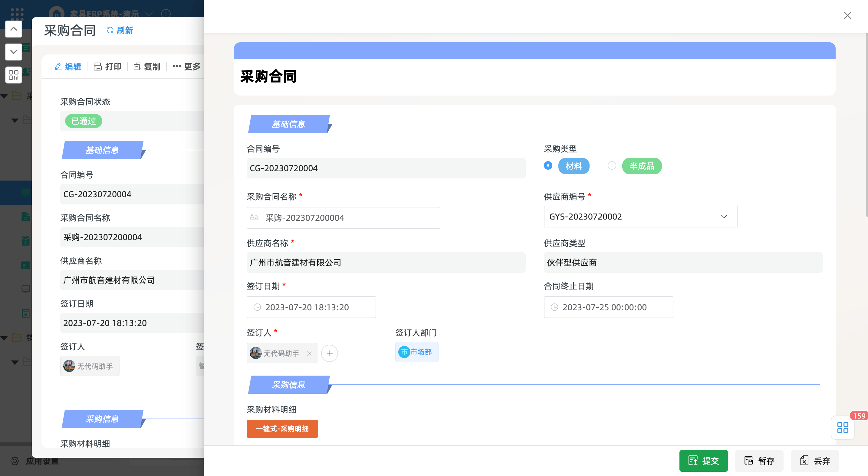Click the Save draft (暂存) button

click(759, 461)
